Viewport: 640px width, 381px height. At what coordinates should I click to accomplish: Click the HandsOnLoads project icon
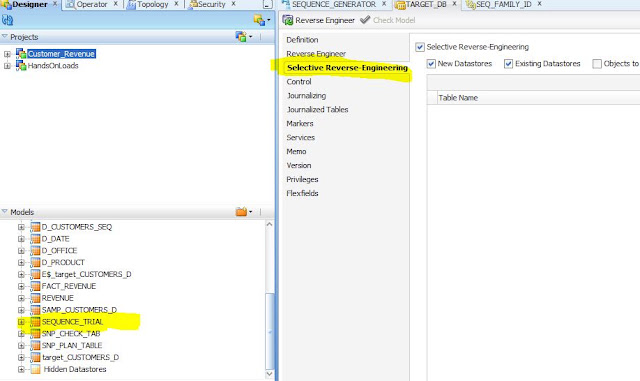tap(21, 65)
